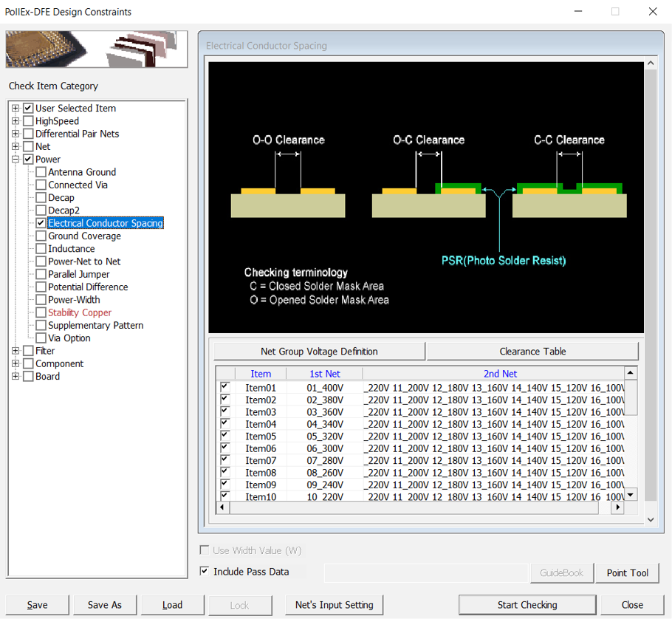Toggle the Include Pass Data checkbox
Image resolution: width=672 pixels, height=619 pixels.
pos(205,572)
